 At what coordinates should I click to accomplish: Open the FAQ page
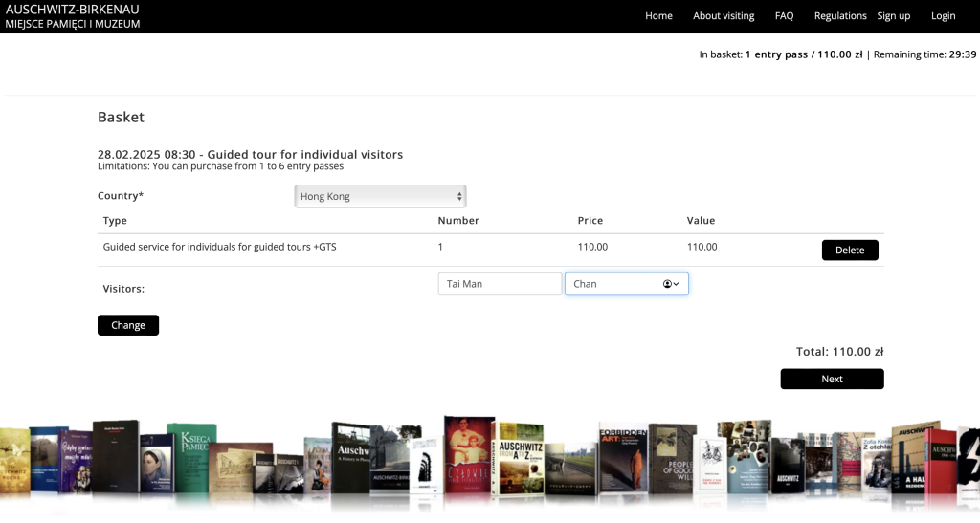point(784,16)
